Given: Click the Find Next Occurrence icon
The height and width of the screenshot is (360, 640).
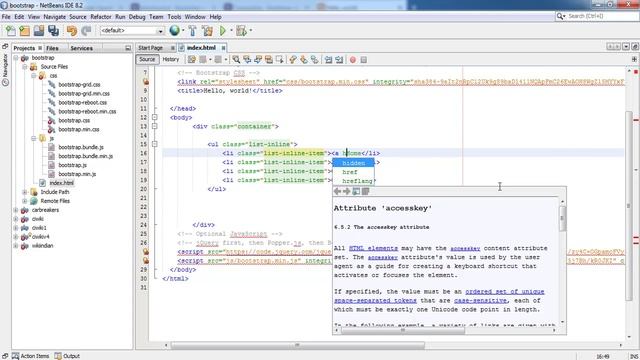Looking at the screenshot, I should click(x=258, y=60).
